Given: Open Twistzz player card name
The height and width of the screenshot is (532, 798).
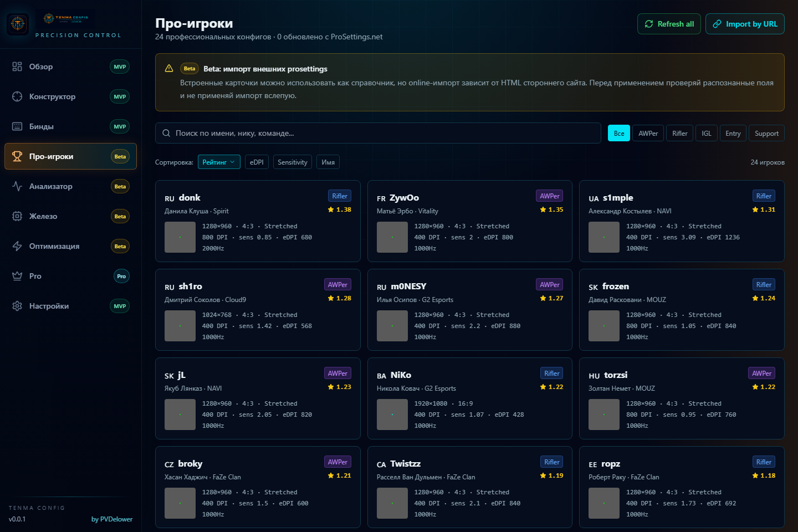Looking at the screenshot, I should click(x=406, y=464).
